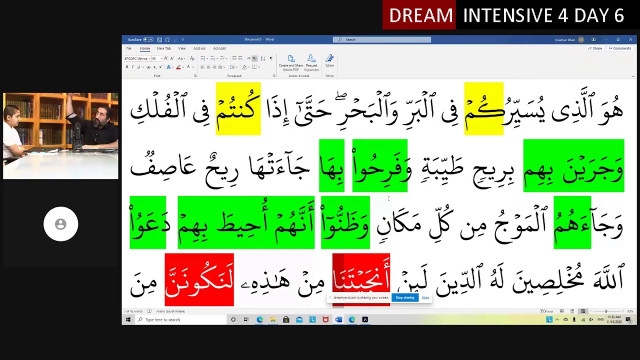Click the taskbar search box
Image resolution: width=640 pixels, height=360 pixels.
click(180, 320)
